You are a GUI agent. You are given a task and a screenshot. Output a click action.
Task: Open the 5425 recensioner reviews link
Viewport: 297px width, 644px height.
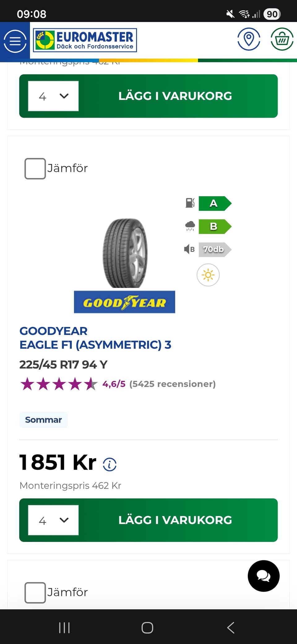pos(172,384)
